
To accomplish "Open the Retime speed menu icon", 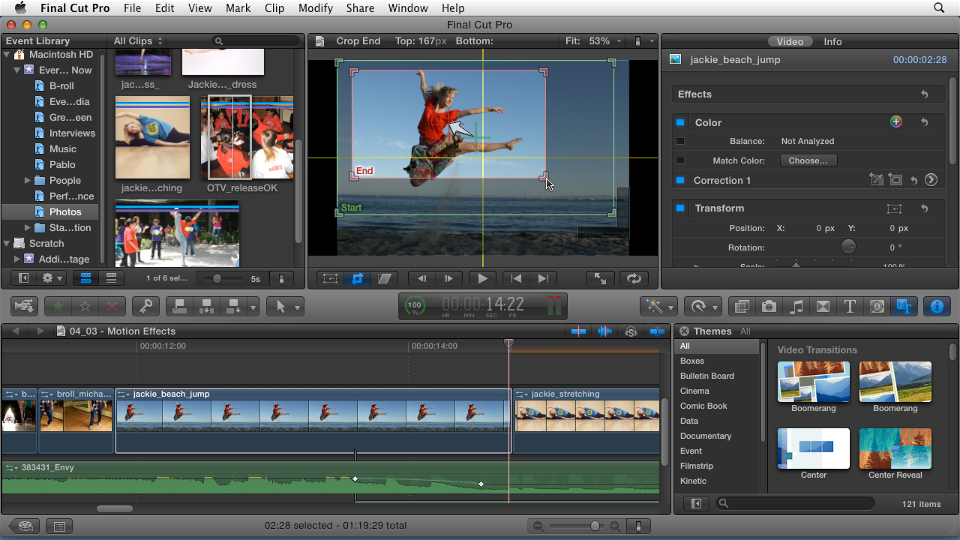I will pyautogui.click(x=699, y=306).
